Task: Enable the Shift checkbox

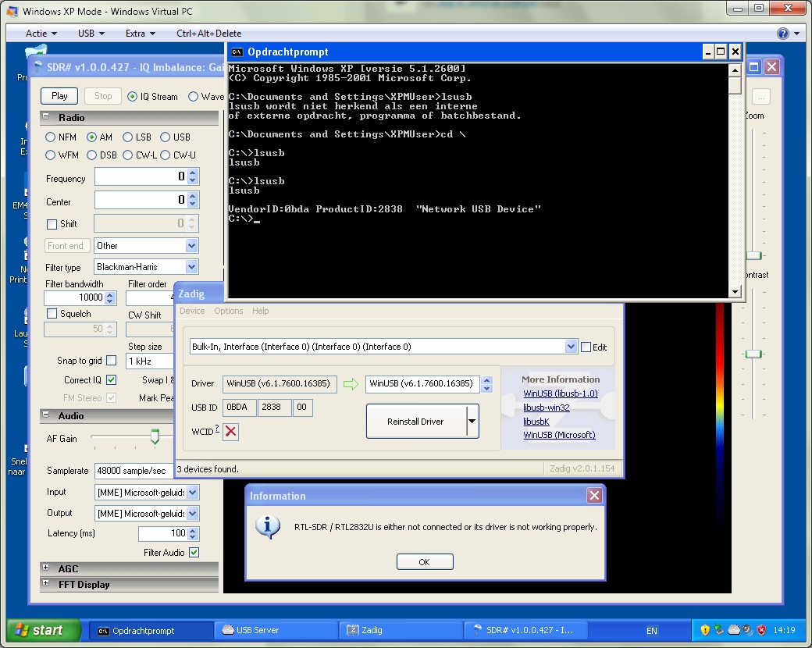Action: (52, 224)
